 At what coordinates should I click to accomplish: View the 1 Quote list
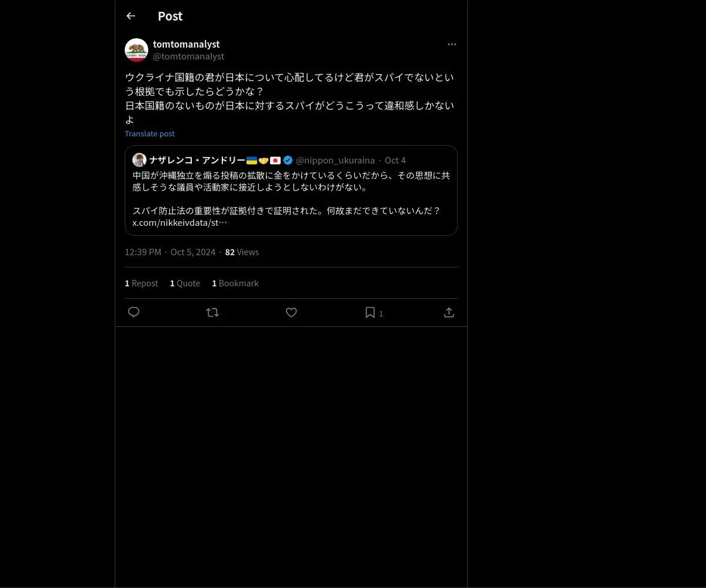click(x=185, y=283)
